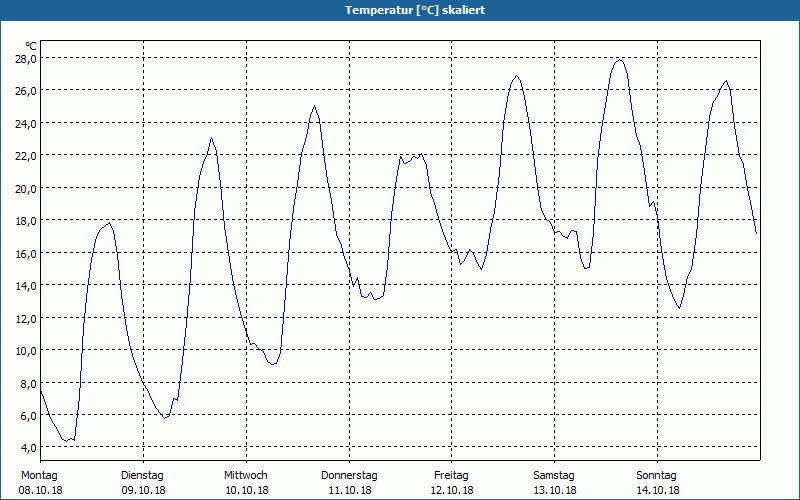Click the Wednesday peak at 25°C
This screenshot has width=800, height=500.
click(x=314, y=106)
